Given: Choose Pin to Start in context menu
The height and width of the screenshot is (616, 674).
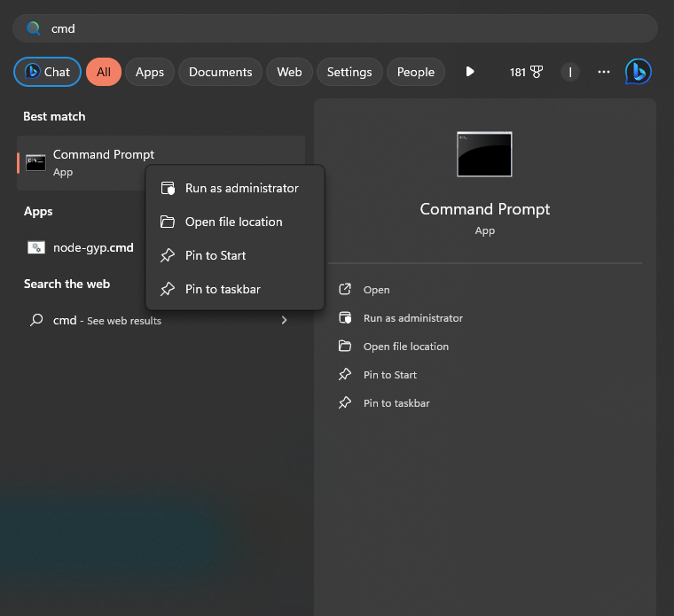Looking at the screenshot, I should (235, 255).
